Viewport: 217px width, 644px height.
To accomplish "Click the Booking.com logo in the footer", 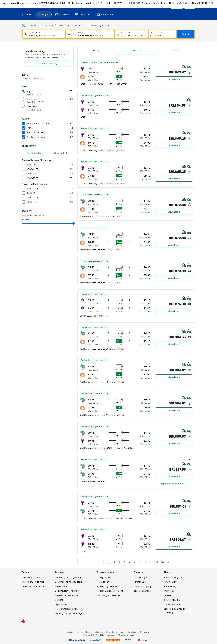I will coord(77,640).
